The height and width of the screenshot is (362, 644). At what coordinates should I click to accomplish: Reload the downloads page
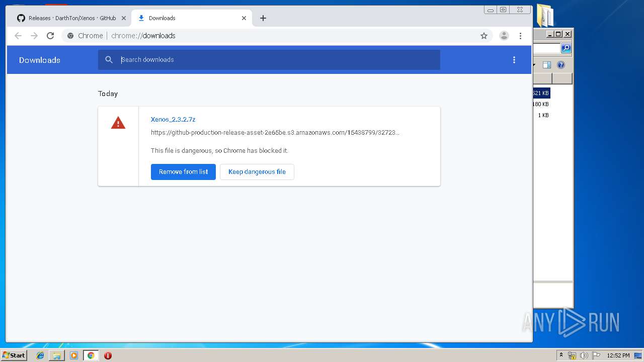(50, 36)
